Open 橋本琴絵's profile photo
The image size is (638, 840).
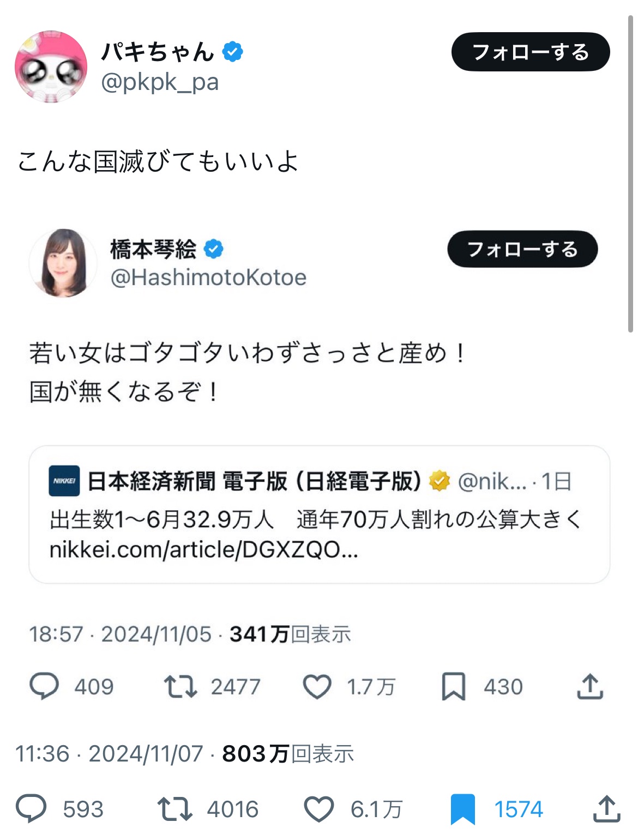click(63, 263)
